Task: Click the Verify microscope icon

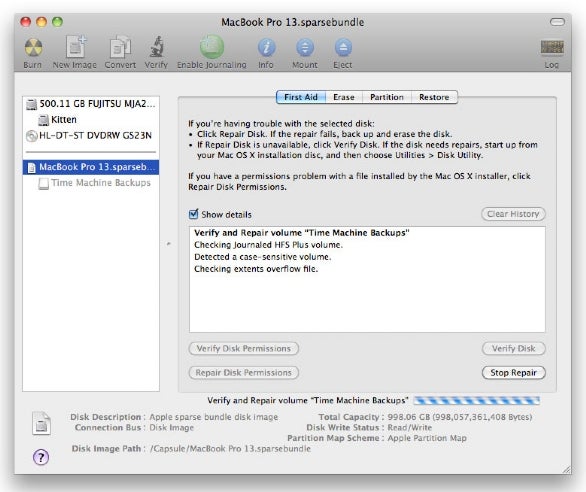Action: tap(157, 47)
